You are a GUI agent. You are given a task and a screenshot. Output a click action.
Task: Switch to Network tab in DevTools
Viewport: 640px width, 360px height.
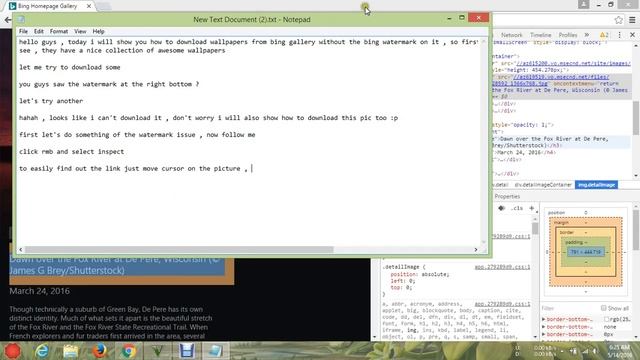point(511,35)
